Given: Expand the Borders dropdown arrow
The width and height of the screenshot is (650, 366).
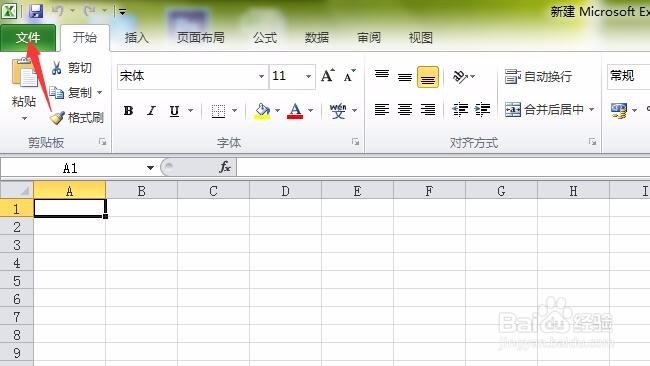Looking at the screenshot, I should coord(235,110).
